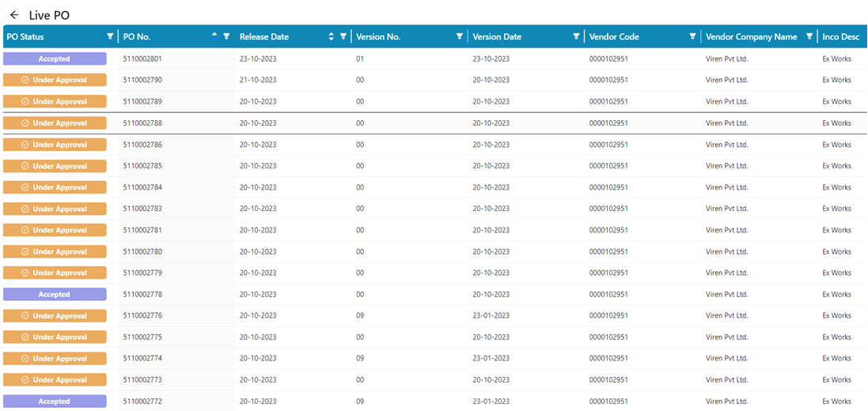868x411 pixels.
Task: Click vendor code 0000102951 in PO 5110002788 row
Action: [608, 123]
